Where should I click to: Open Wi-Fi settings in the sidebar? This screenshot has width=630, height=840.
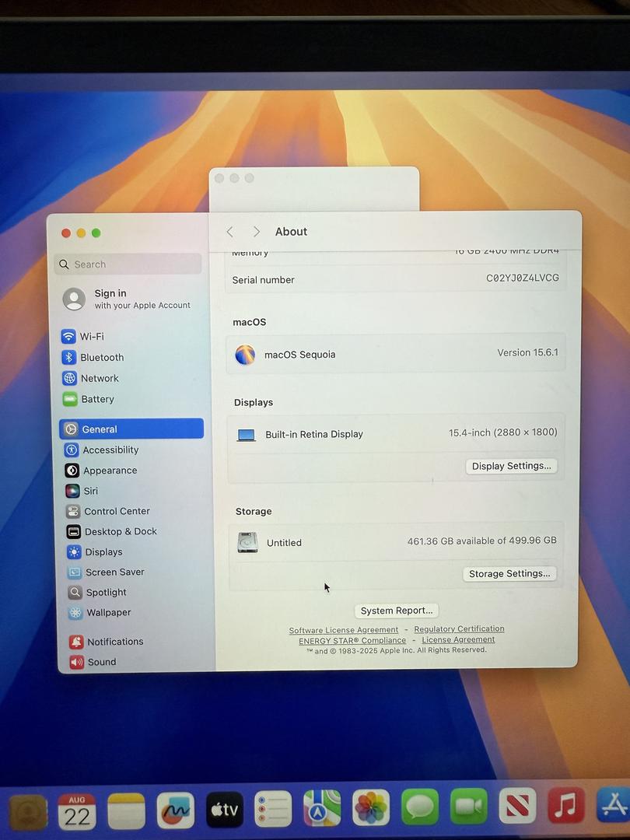tap(83, 337)
